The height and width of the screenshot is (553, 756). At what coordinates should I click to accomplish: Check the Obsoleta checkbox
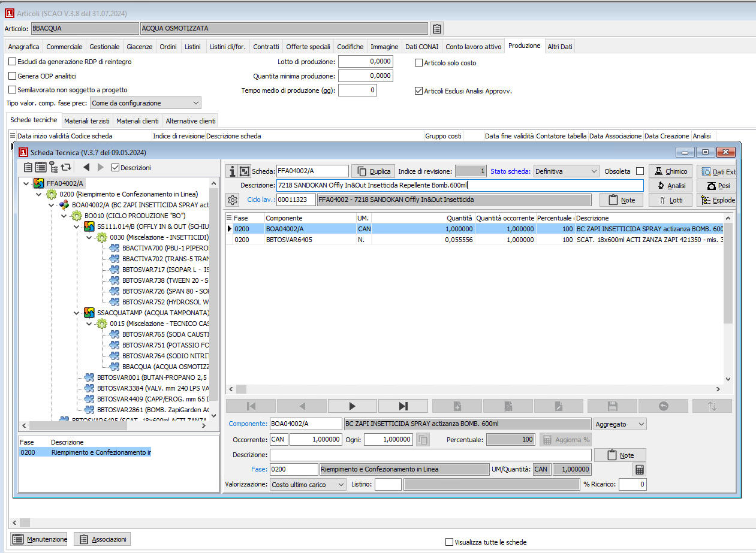tap(640, 171)
